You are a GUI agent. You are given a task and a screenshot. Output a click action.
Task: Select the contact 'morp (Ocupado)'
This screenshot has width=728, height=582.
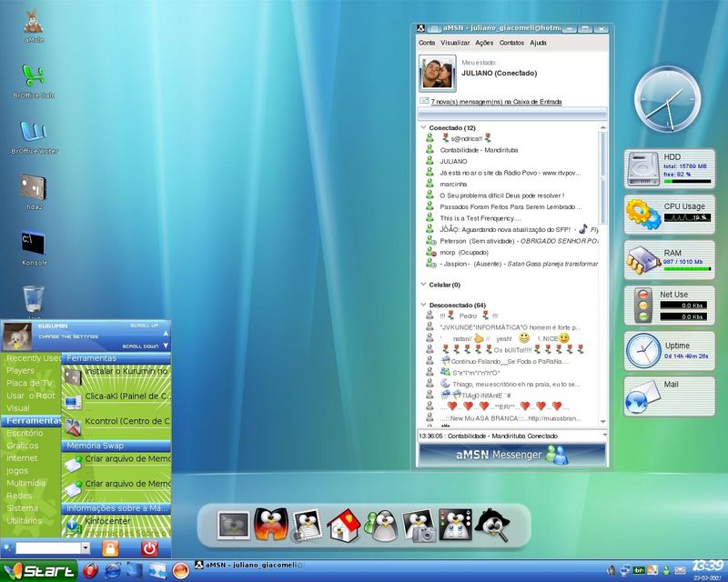[x=464, y=253]
